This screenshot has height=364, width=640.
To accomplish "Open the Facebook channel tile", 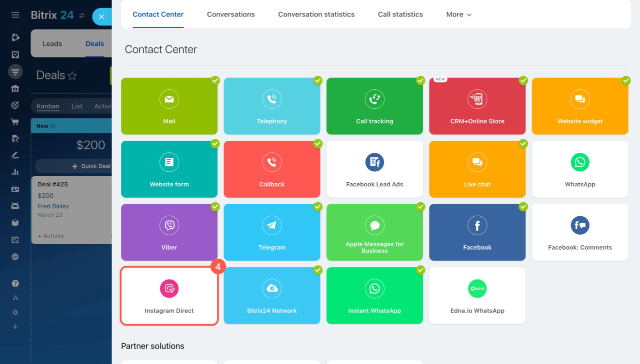I will click(x=477, y=232).
